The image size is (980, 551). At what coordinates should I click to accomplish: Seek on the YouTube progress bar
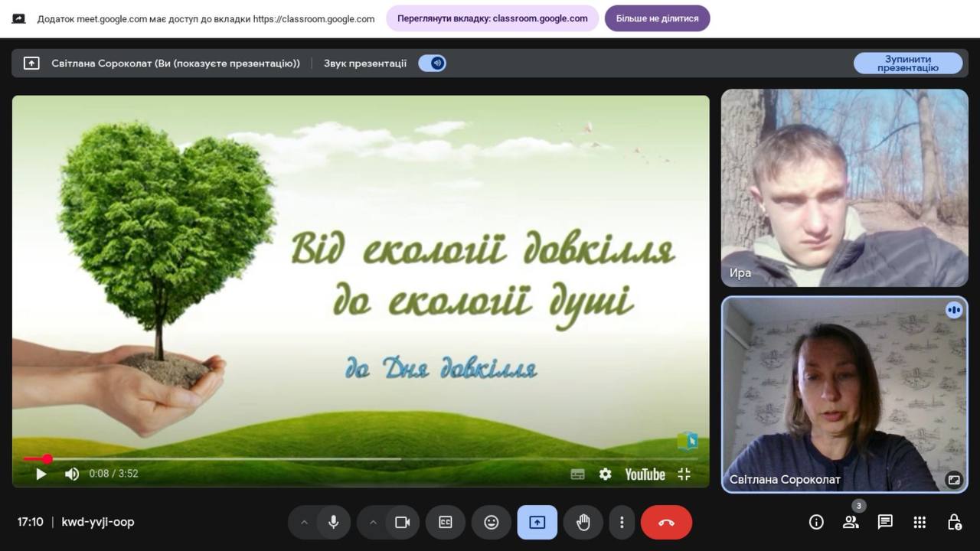click(x=361, y=459)
